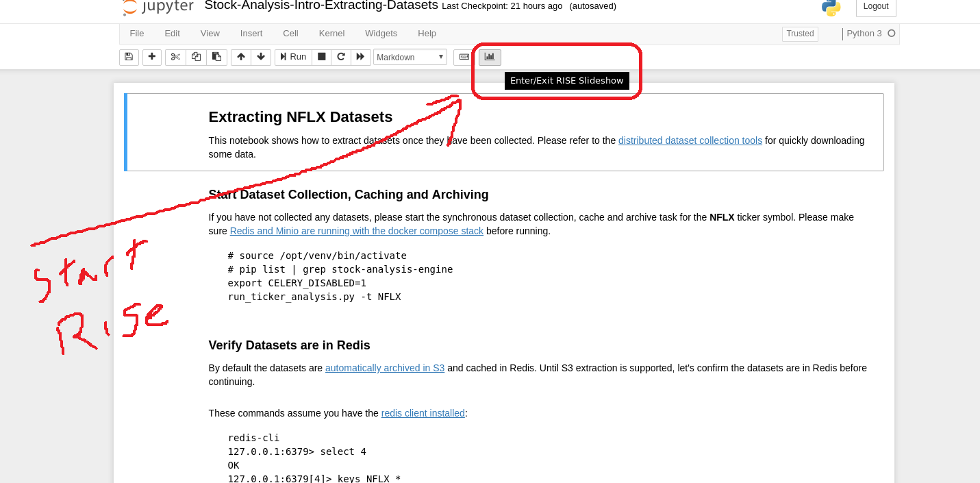
Task: Click the Logout button
Action: (876, 6)
